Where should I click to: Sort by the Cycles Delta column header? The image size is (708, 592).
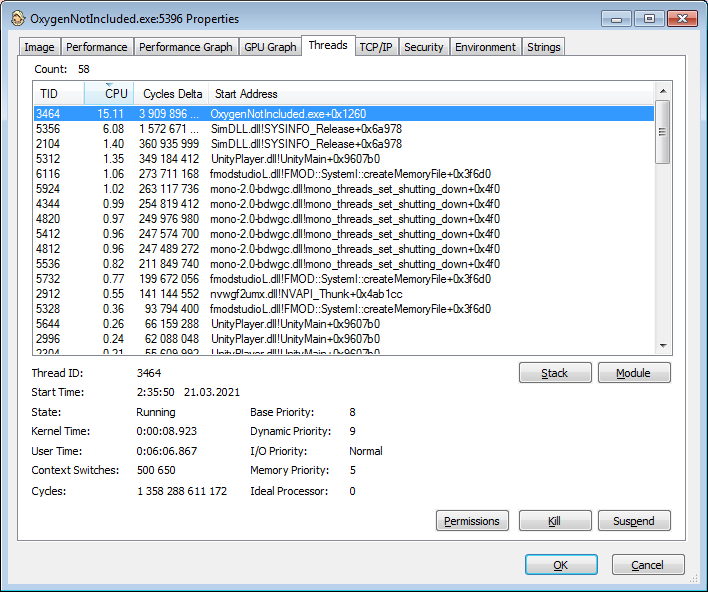click(x=171, y=93)
